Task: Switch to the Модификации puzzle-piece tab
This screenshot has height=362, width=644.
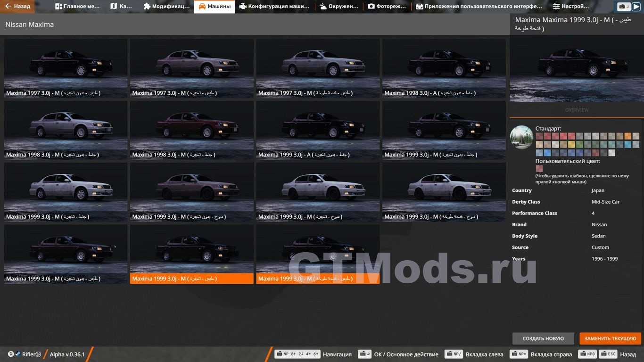Action: 166,7
